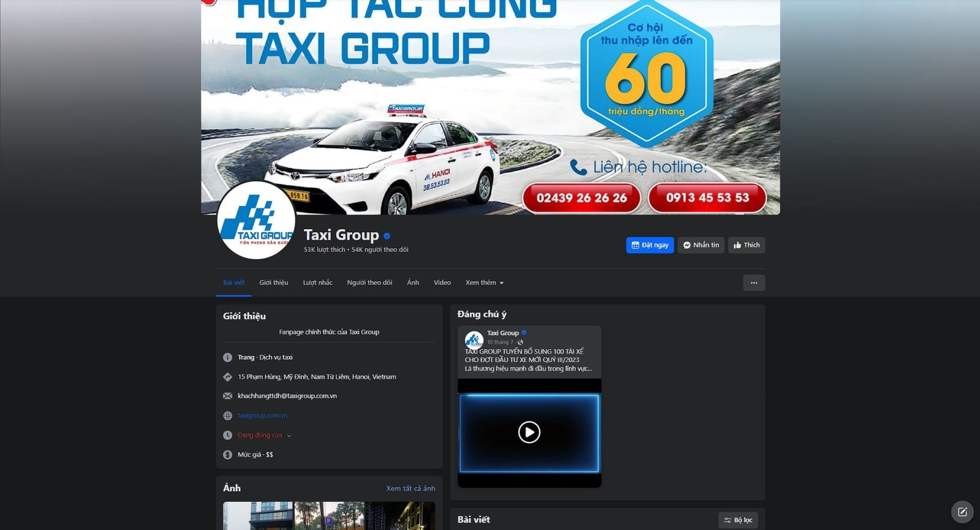Click the location icon beside the address
This screenshot has height=530, width=980.
(x=227, y=377)
